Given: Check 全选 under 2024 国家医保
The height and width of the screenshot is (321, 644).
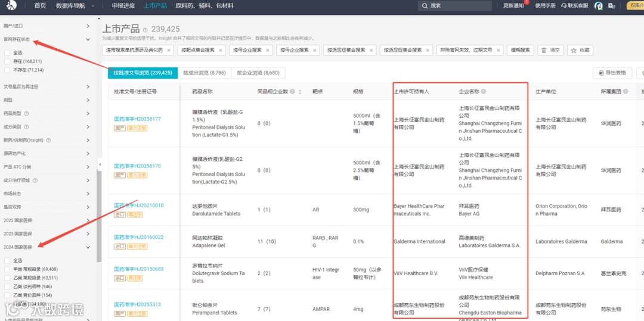Looking at the screenshot, I should tap(7, 260).
